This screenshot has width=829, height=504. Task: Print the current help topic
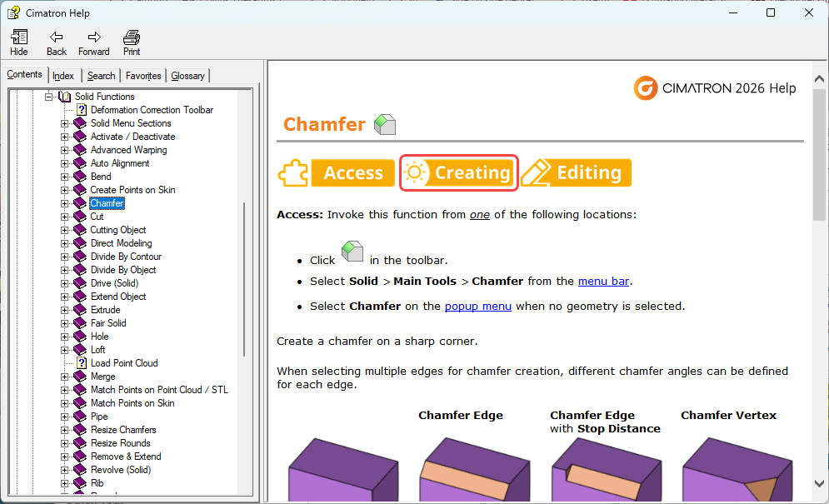click(132, 37)
